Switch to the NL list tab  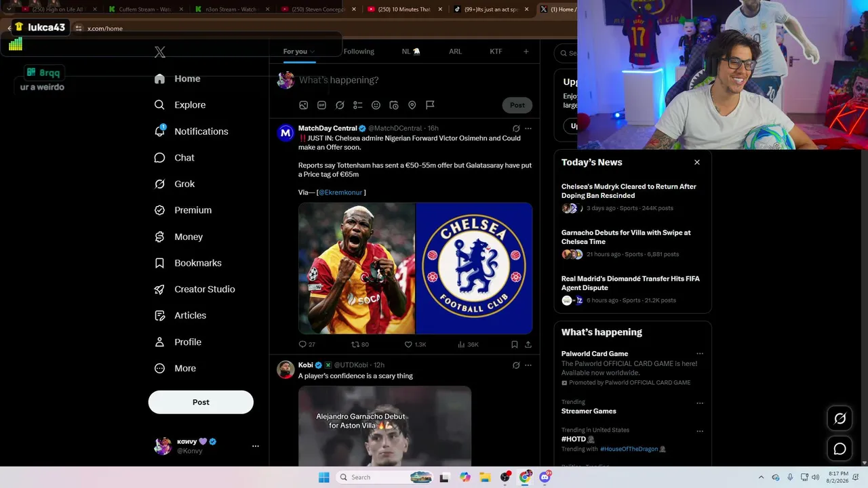point(411,52)
